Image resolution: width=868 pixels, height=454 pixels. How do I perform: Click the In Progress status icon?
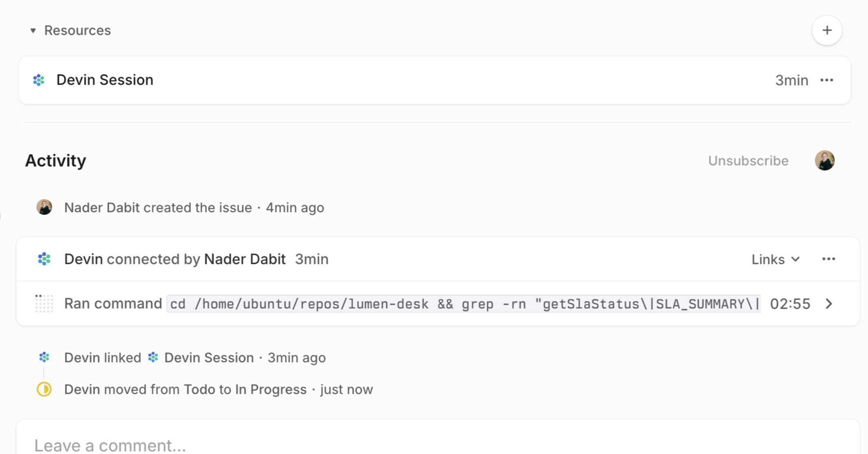[x=44, y=389]
